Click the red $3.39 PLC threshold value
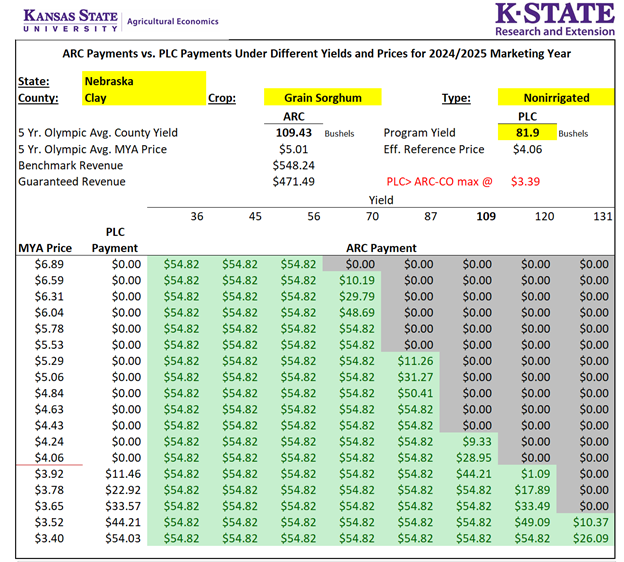 click(527, 182)
